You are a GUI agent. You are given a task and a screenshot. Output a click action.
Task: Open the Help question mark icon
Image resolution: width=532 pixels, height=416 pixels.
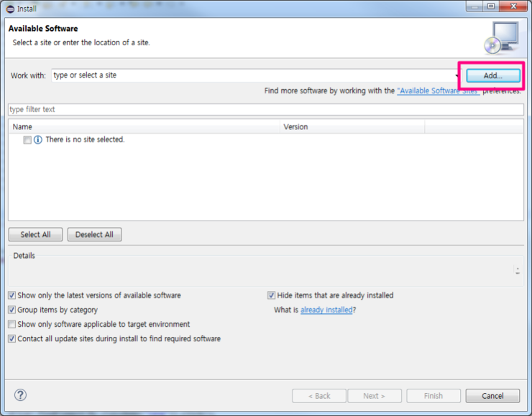tap(20, 395)
